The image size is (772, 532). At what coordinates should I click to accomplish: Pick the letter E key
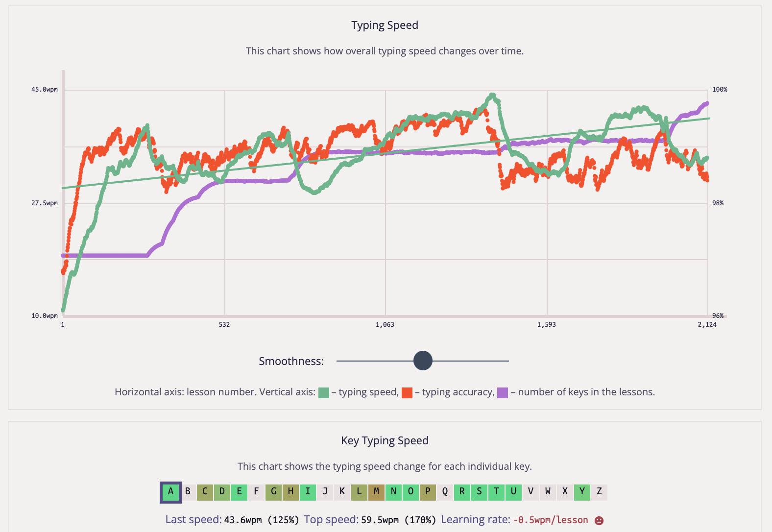point(239,492)
